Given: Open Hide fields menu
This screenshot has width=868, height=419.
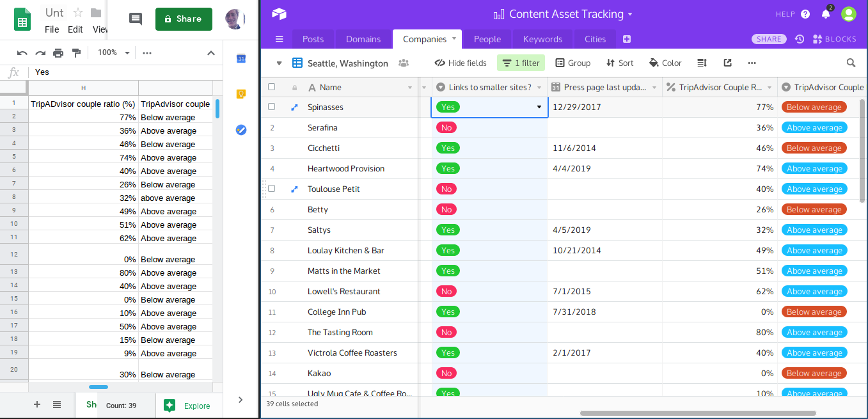Looking at the screenshot, I should (461, 63).
